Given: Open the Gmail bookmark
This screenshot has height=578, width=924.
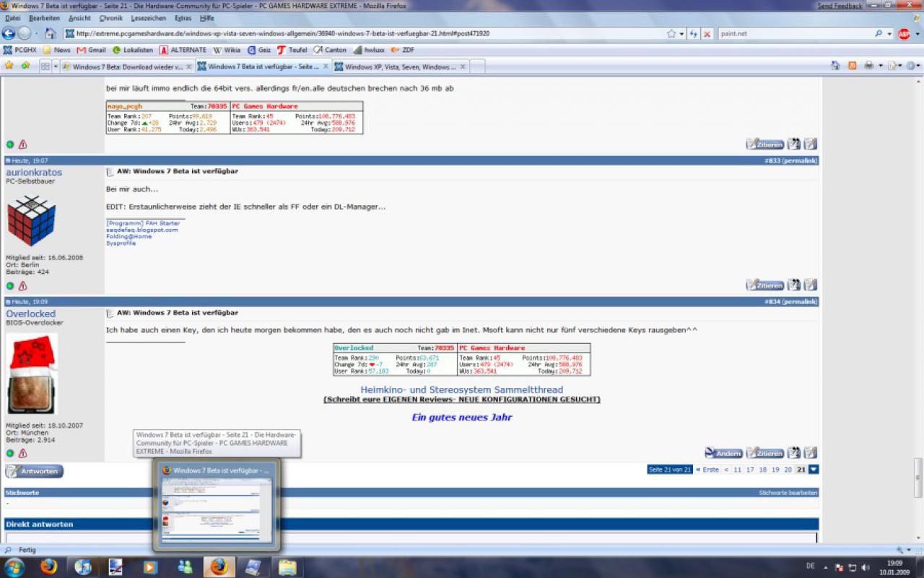Looking at the screenshot, I should (90, 50).
